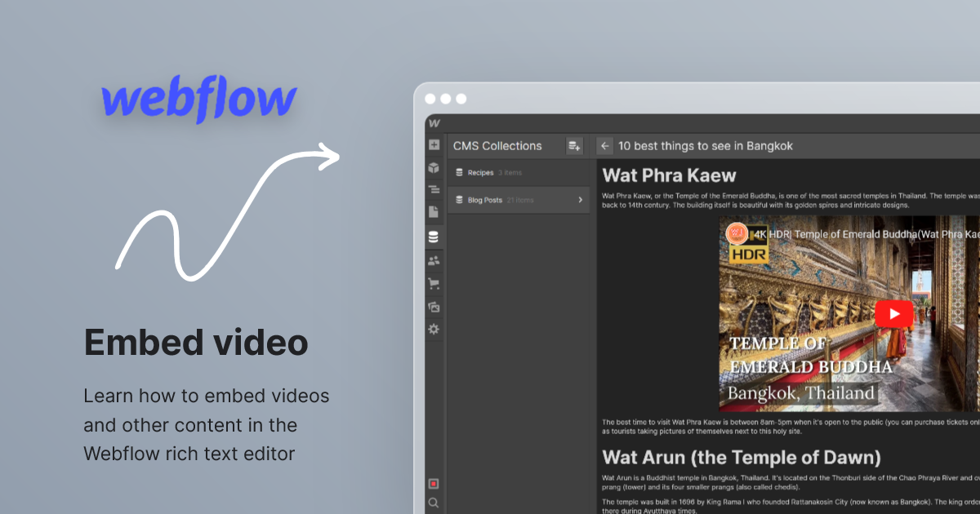Open the Navigator panel
980x514 pixels.
click(434, 189)
